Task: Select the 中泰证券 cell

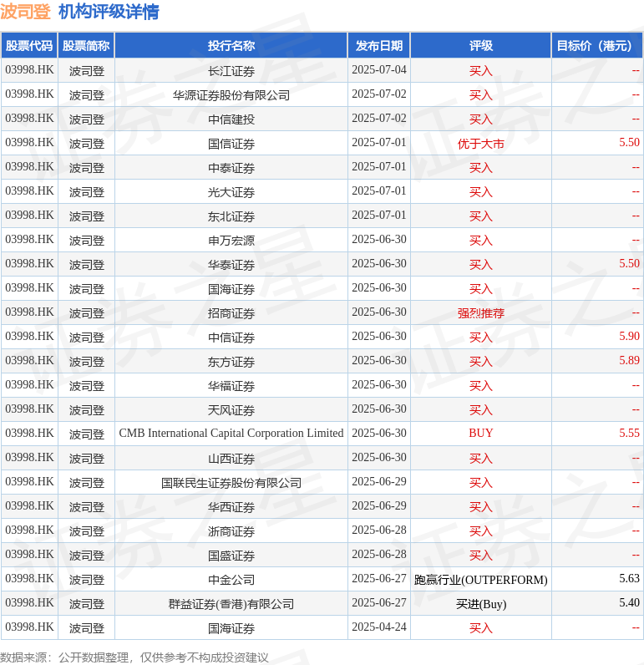Action: point(231,168)
